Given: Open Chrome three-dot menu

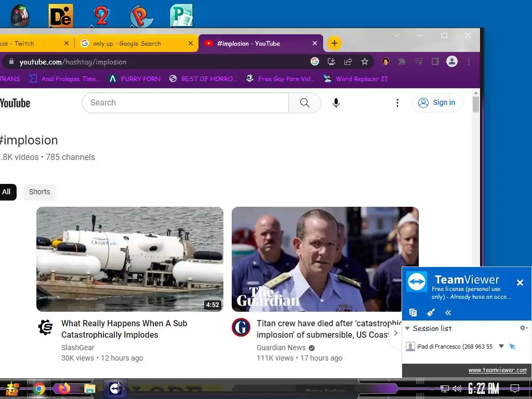Looking at the screenshot, I should [469, 61].
